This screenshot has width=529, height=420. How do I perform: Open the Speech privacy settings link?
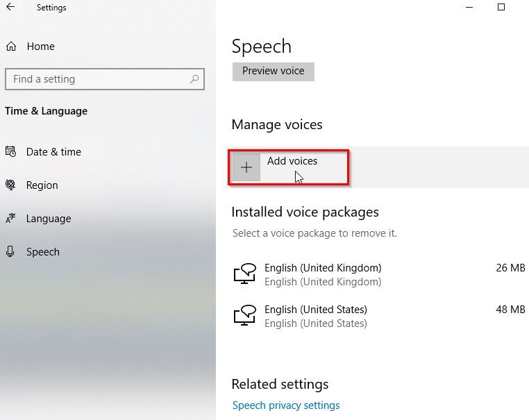coord(286,405)
